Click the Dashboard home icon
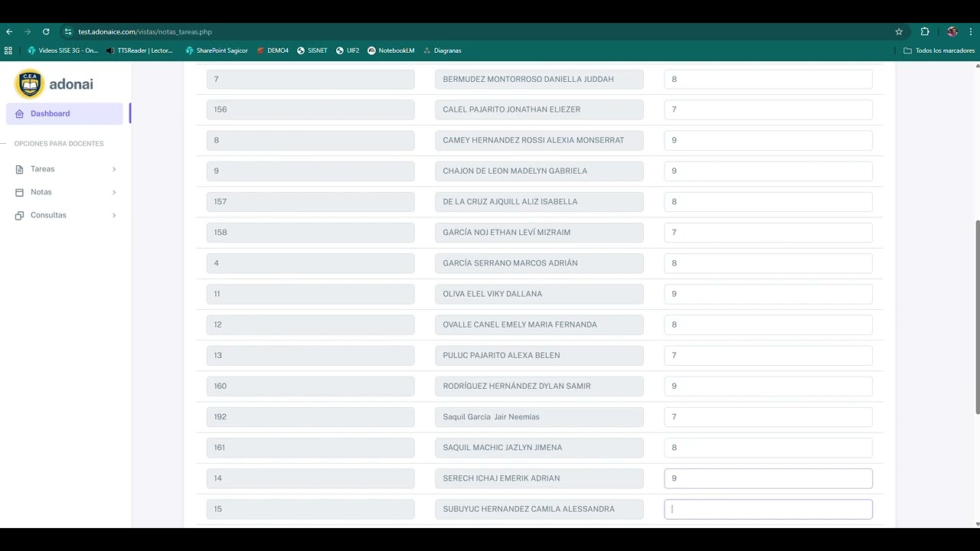The height and width of the screenshot is (551, 980). [x=19, y=114]
